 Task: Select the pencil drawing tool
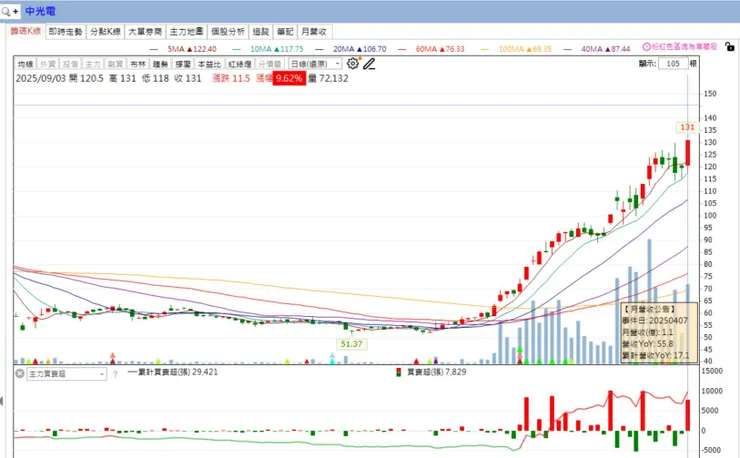click(x=369, y=63)
